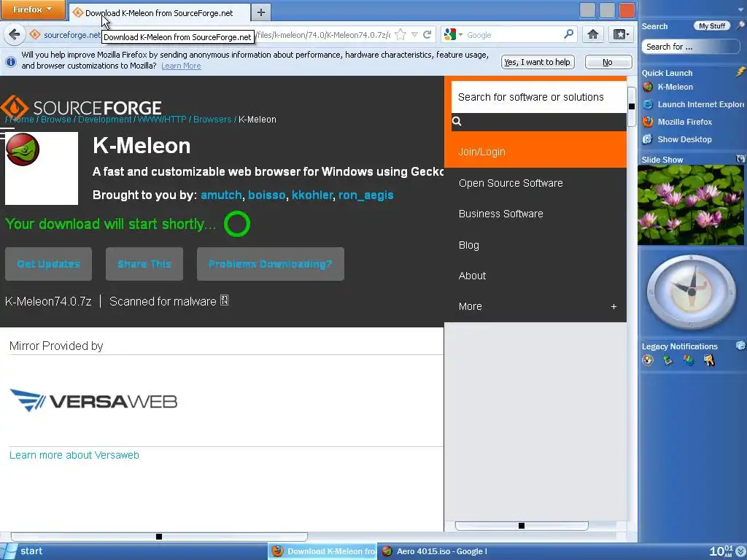Screen dimensions: 747x560
Task: Click the K-Meleon project logo icon
Action: 23,149
